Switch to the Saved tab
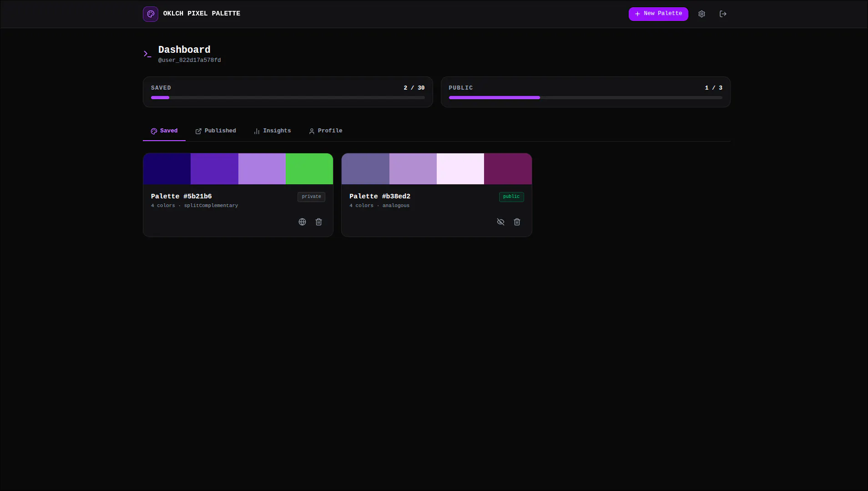This screenshot has width=868, height=491. pos(164,131)
